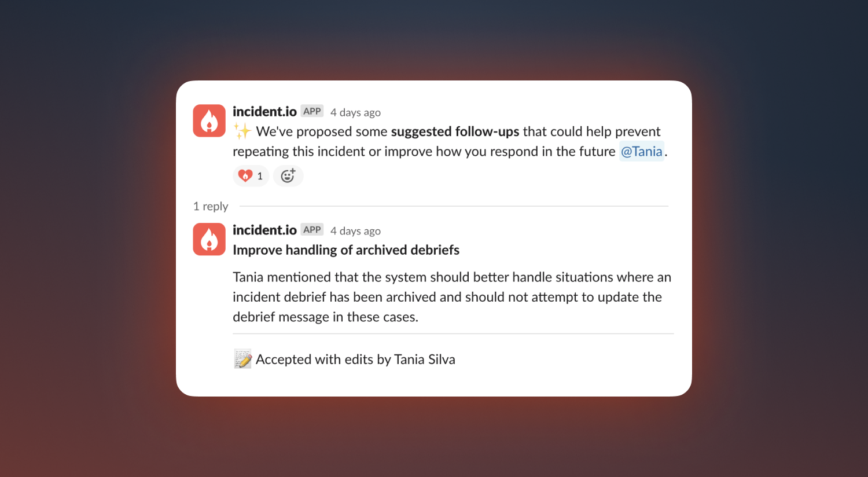868x477 pixels.
Task: Open the add reaction emoji picker
Action: point(288,176)
